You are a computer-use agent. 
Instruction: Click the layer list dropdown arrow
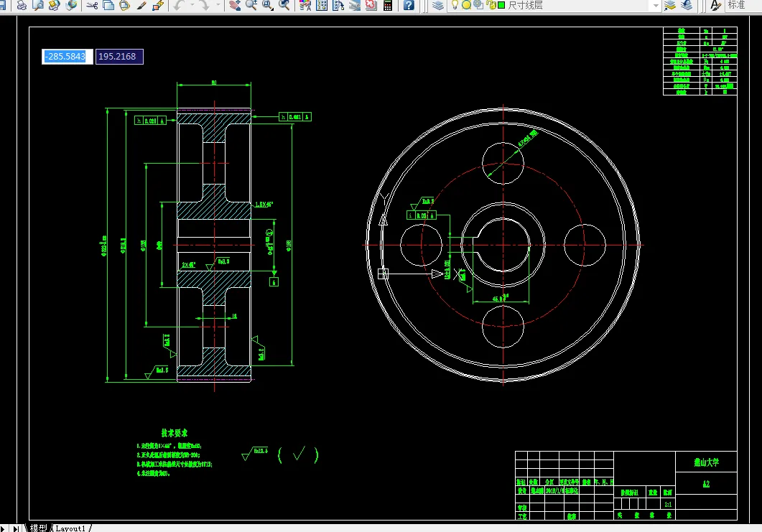pyautogui.click(x=656, y=5)
